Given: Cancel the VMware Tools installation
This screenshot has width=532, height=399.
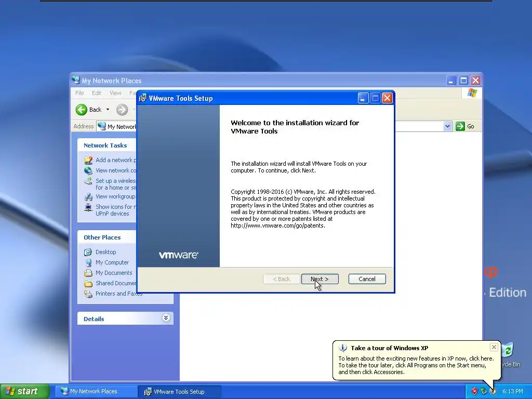Looking at the screenshot, I should 367,279.
